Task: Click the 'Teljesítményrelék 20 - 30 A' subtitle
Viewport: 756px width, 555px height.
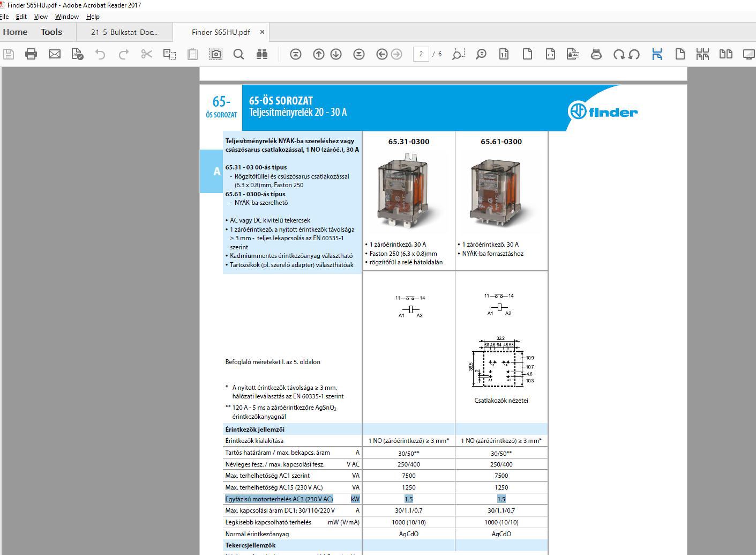Action: (298, 112)
